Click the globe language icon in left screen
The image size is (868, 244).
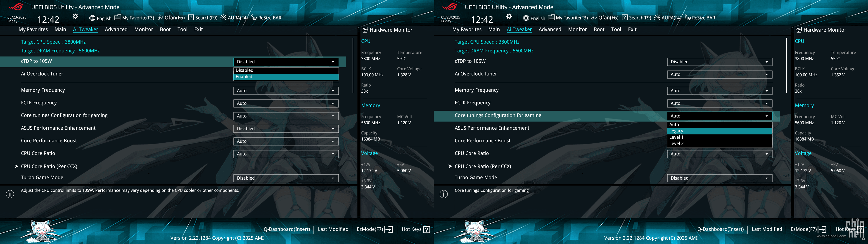[x=92, y=18]
